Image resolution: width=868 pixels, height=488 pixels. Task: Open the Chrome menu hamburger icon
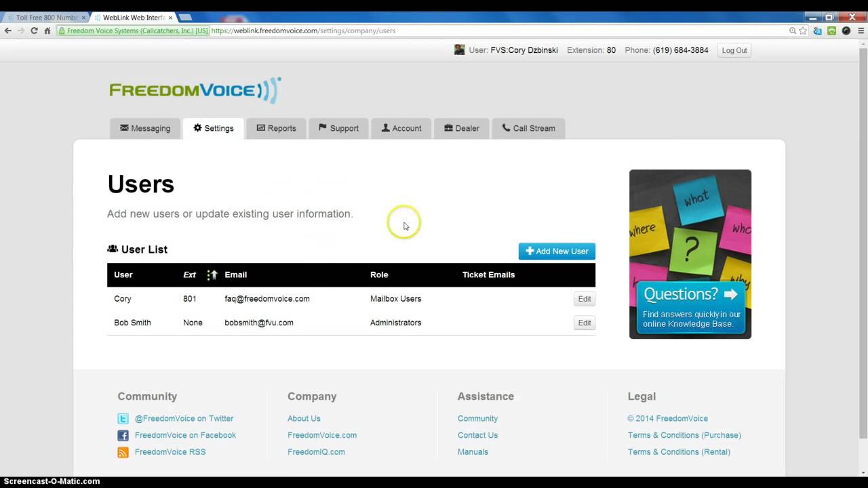click(861, 30)
